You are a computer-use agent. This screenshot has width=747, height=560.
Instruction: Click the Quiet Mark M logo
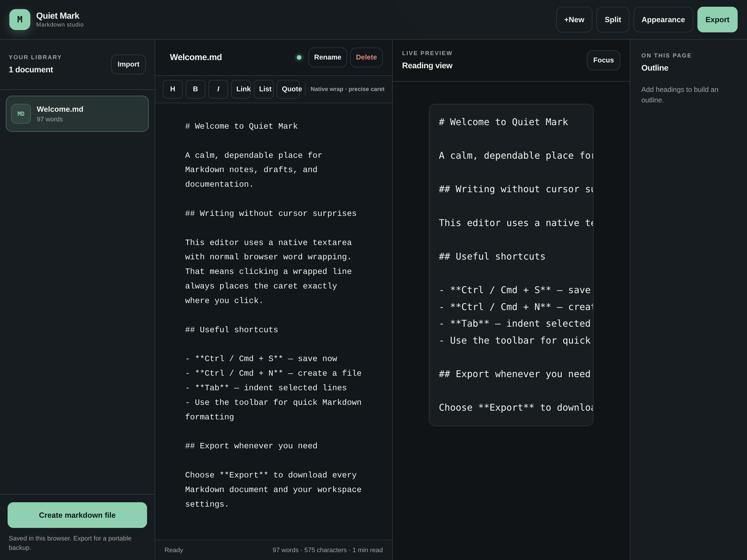pyautogui.click(x=20, y=20)
